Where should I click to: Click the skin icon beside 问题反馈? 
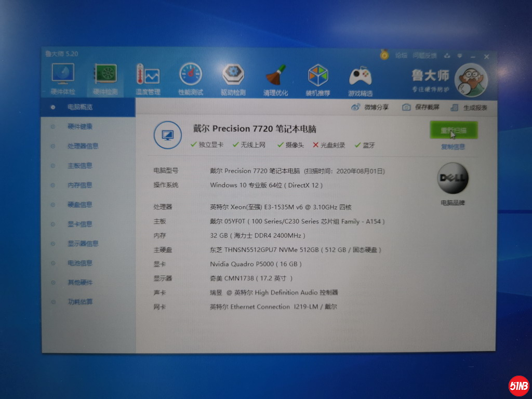447,56
